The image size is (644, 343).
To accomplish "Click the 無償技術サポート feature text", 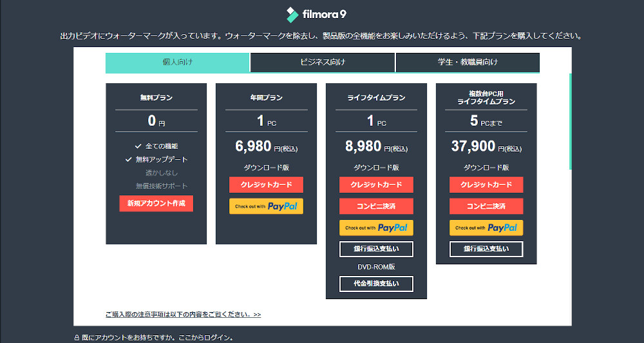I will tap(162, 186).
